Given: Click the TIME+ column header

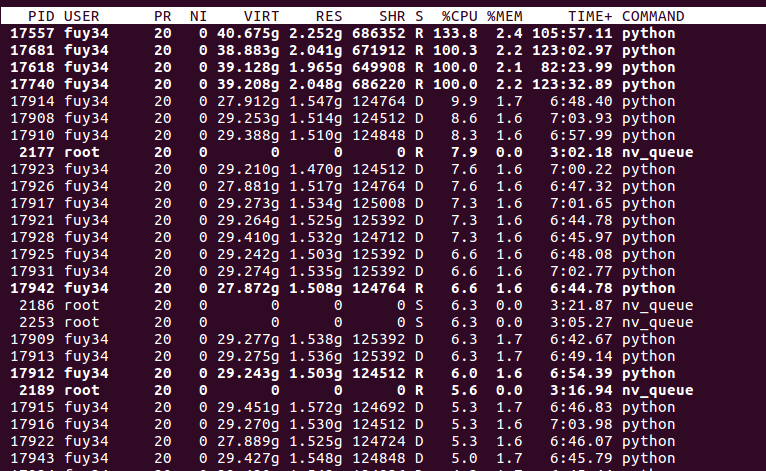Looking at the screenshot, I should tap(590, 16).
